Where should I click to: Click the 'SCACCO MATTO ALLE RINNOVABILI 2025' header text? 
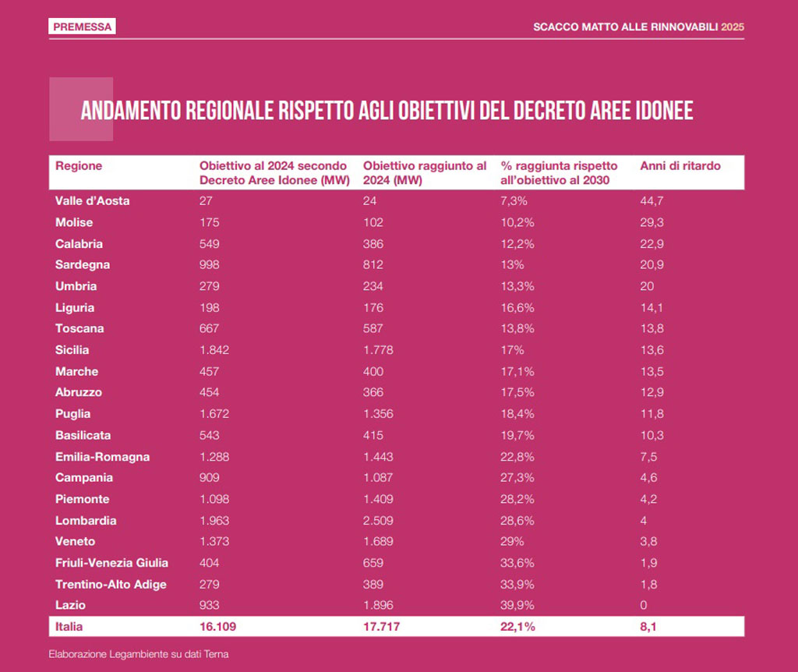pyautogui.click(x=637, y=27)
